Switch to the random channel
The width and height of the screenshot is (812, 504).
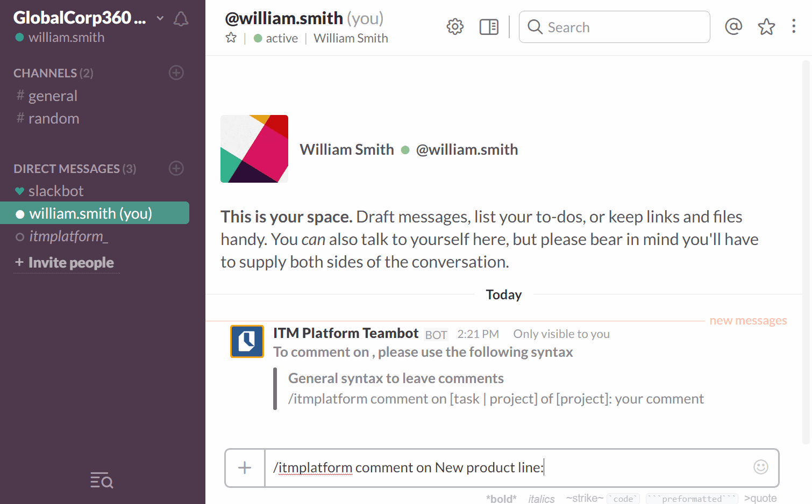(54, 118)
